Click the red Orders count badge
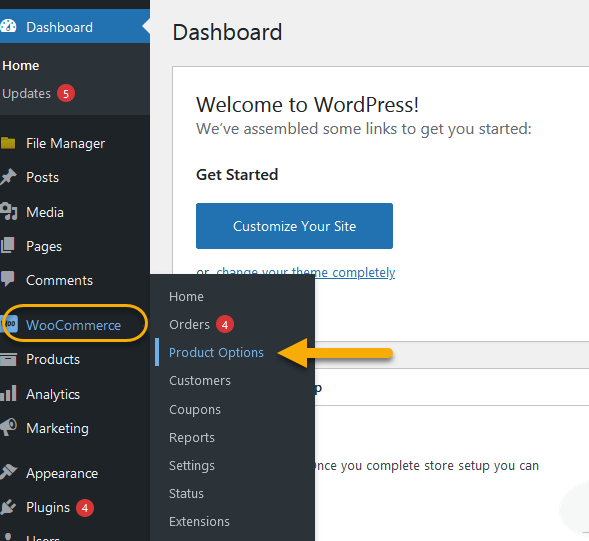The image size is (589, 541). pyautogui.click(x=225, y=324)
